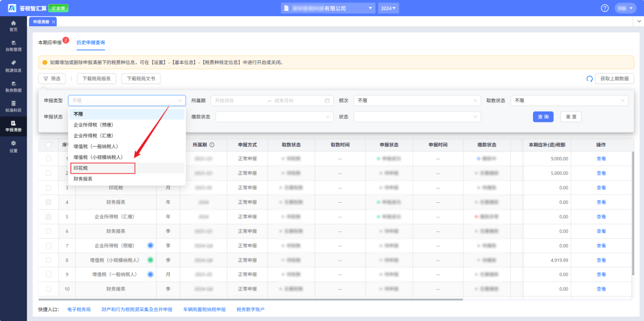Click the refresh icon beside 获取上期数据
The image size is (644, 321).
[589, 79]
